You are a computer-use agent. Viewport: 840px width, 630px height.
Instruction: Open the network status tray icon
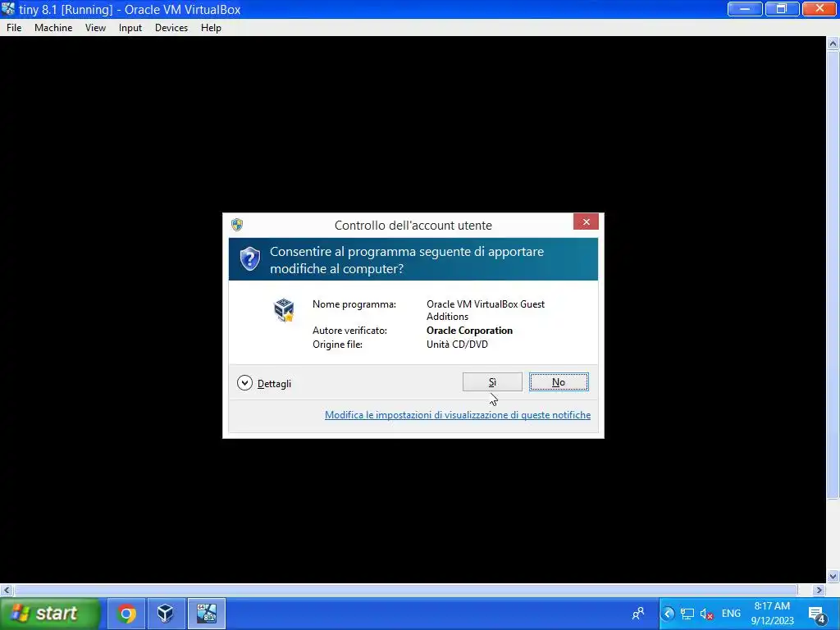click(687, 614)
